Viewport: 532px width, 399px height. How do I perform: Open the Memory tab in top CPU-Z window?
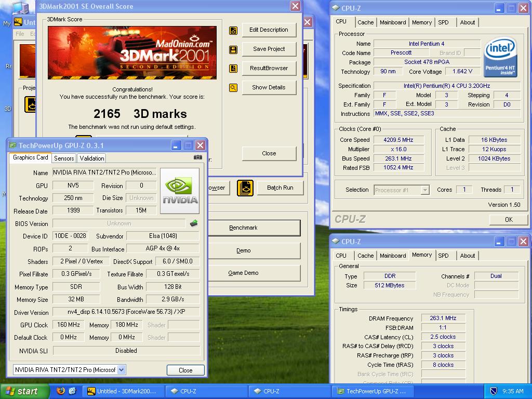tap(422, 22)
